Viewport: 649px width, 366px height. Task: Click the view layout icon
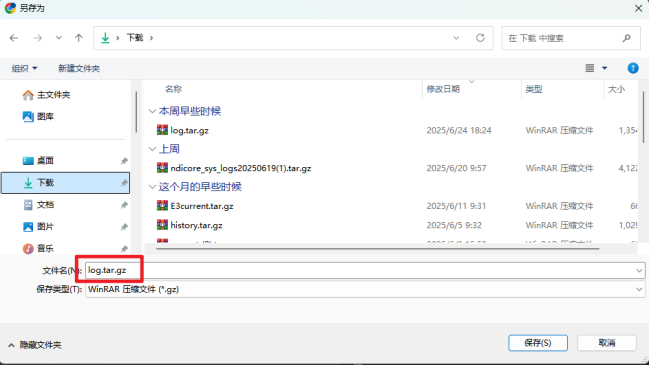[590, 68]
